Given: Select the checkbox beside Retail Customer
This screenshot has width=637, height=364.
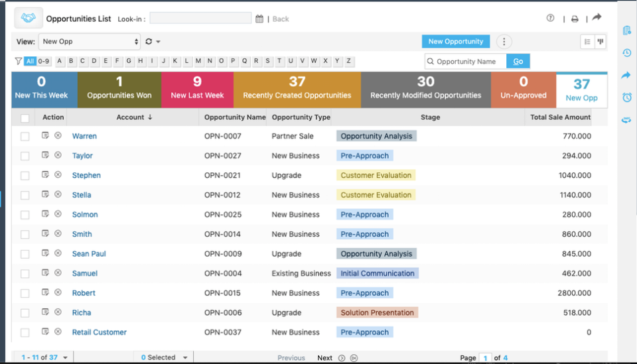Looking at the screenshot, I should (x=25, y=333).
